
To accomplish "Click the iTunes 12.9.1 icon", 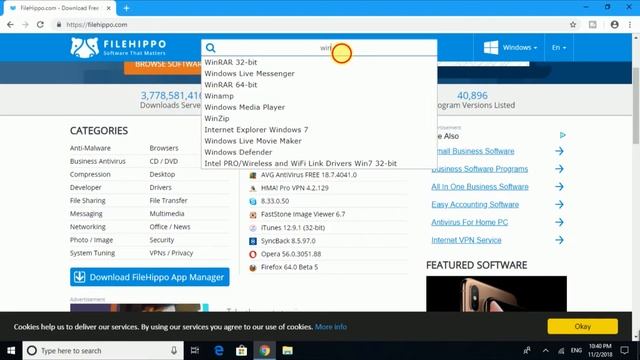I will (x=253, y=228).
